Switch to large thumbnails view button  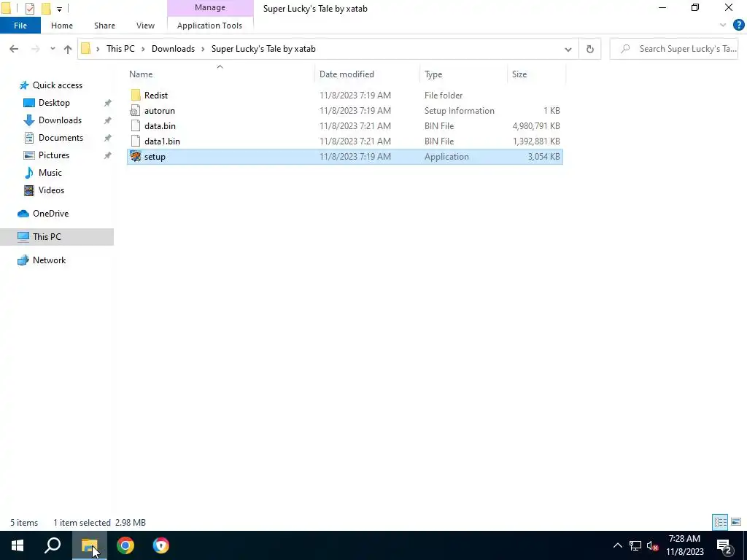click(x=736, y=522)
